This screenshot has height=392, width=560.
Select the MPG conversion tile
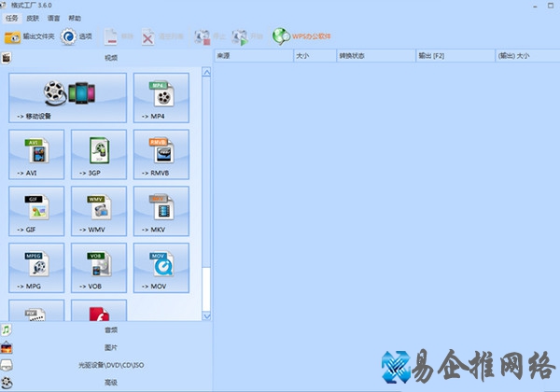(x=36, y=268)
